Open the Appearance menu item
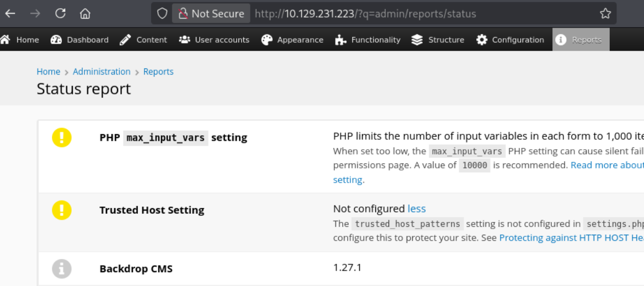Viewport: 644px width, 286px height. (300, 39)
